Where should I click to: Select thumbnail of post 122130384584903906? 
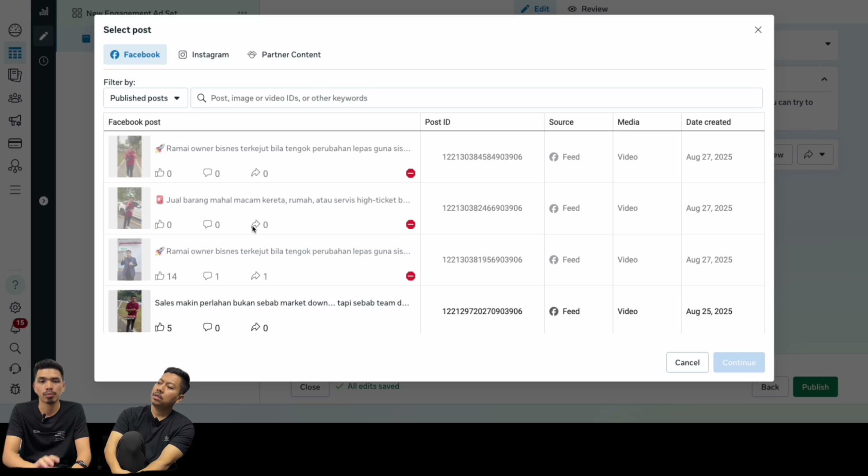pyautogui.click(x=129, y=156)
